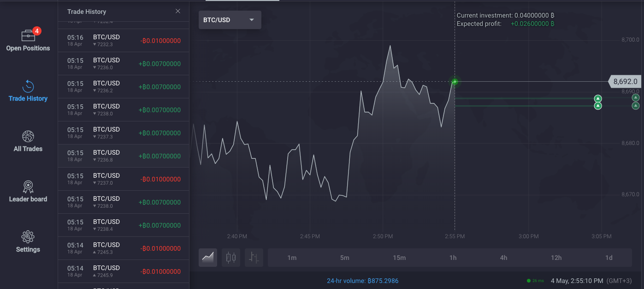Click the 8,692.0 current price tag
This screenshot has height=289, width=644.
point(626,81)
